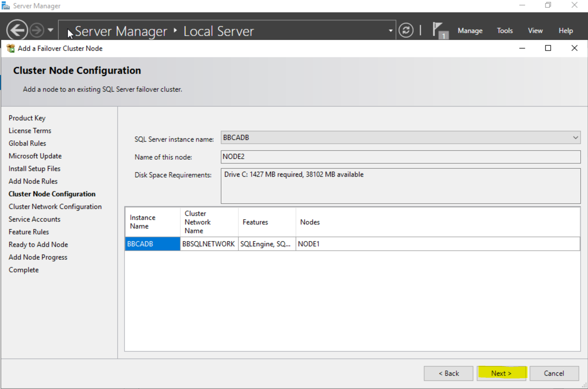
Task: Refresh Server Manager with refresh icon
Action: [406, 30]
